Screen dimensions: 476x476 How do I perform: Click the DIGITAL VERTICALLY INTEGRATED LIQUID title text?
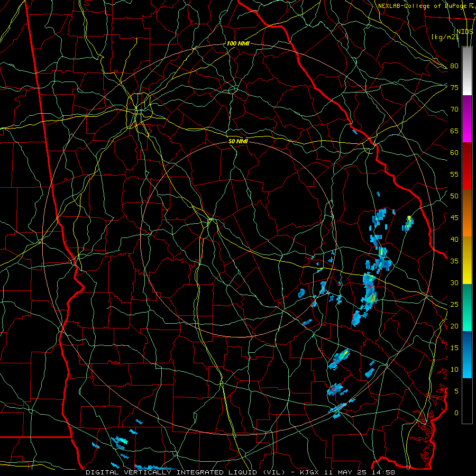pyautogui.click(x=171, y=472)
